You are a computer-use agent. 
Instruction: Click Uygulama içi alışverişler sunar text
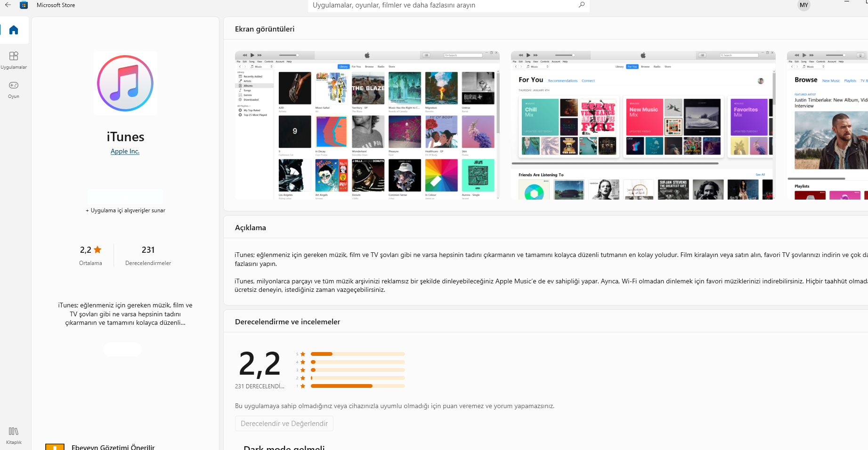coord(125,210)
